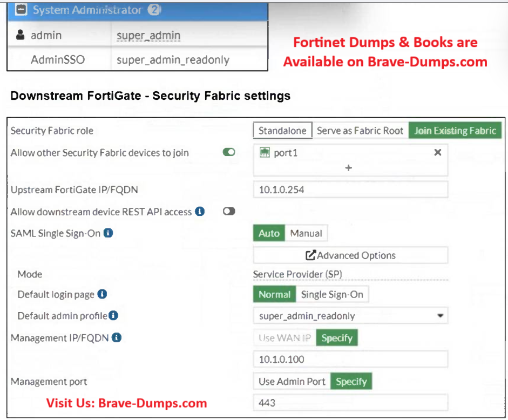Screen dimensions: 508x420
Task: Collapse the System Administrator group
Action: point(22,10)
